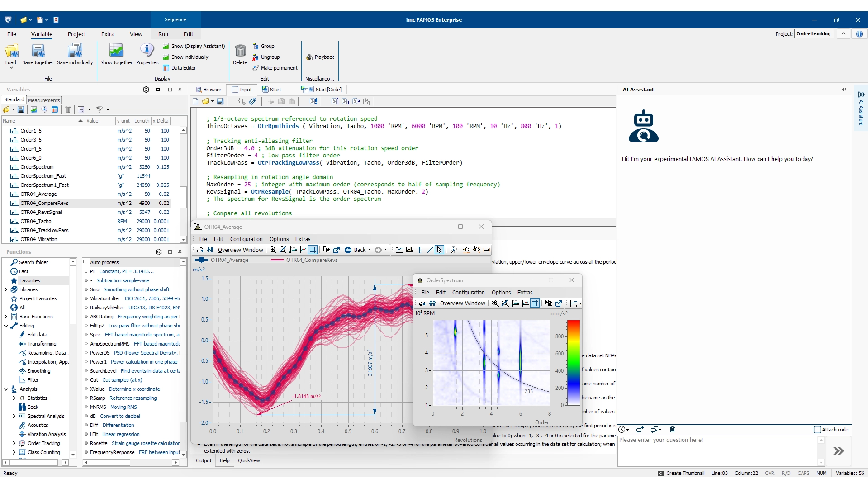Viewport: 868px width, 488px height.
Task: Expand the Libraries tree node
Action: pyautogui.click(x=6, y=289)
